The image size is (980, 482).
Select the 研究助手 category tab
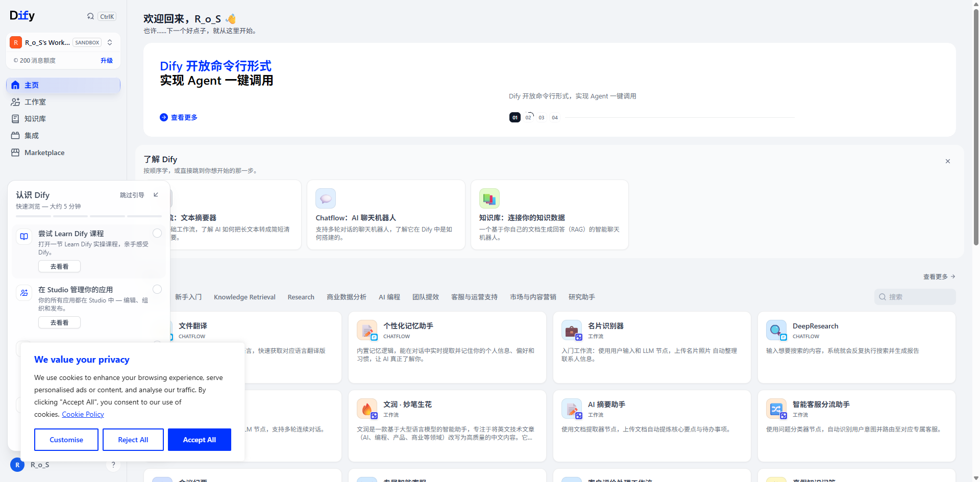click(x=582, y=297)
